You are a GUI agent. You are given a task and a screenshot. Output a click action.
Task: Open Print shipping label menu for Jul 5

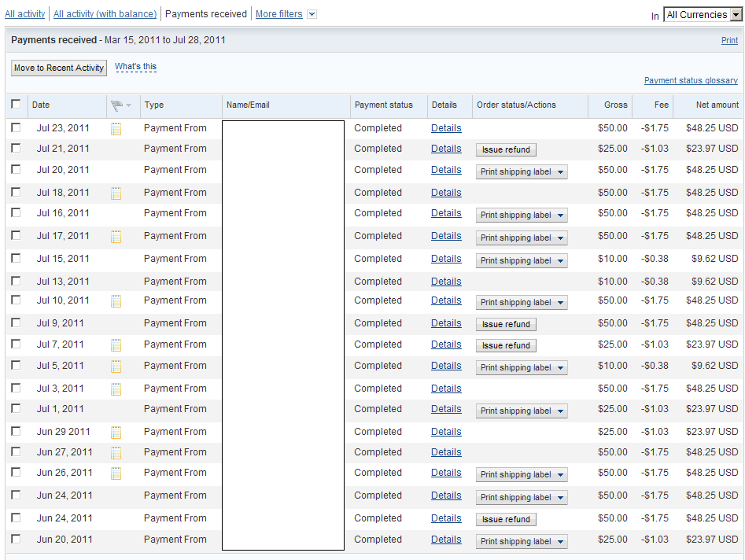pos(522,367)
